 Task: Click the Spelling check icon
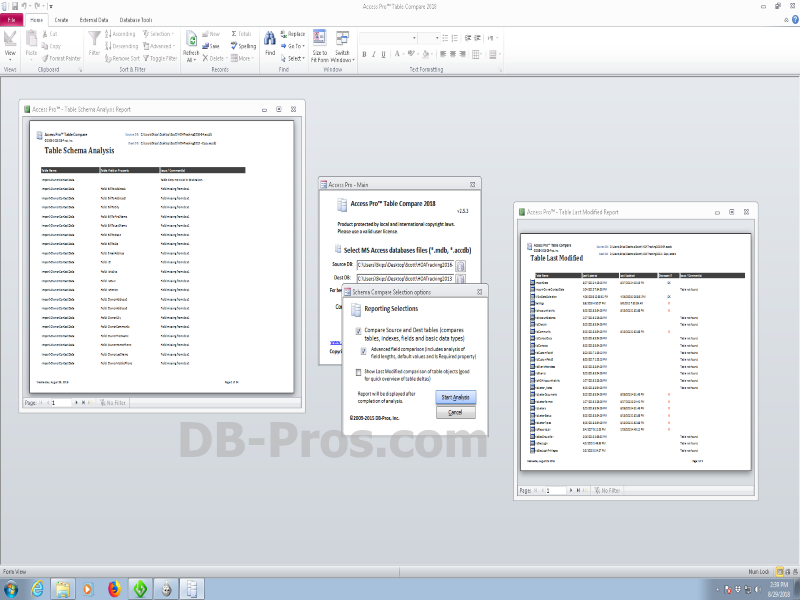[x=234, y=46]
